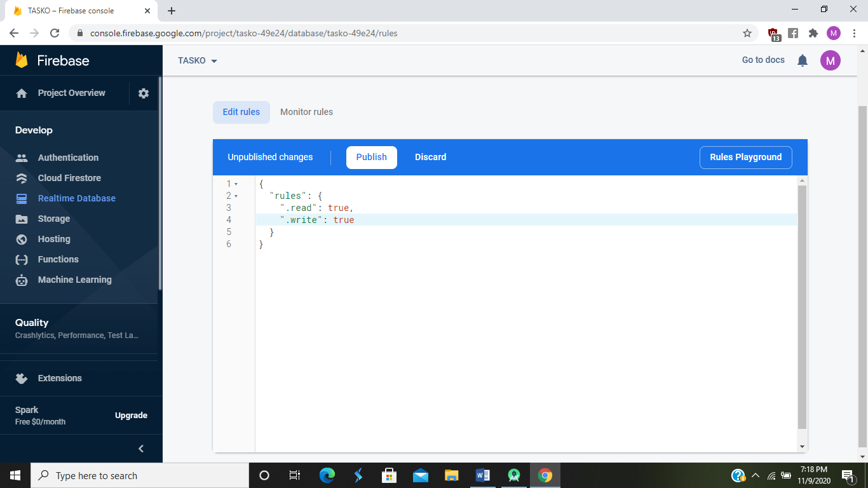The image size is (868, 488).
Task: Switch to the Monitor rules tab
Action: [306, 112]
